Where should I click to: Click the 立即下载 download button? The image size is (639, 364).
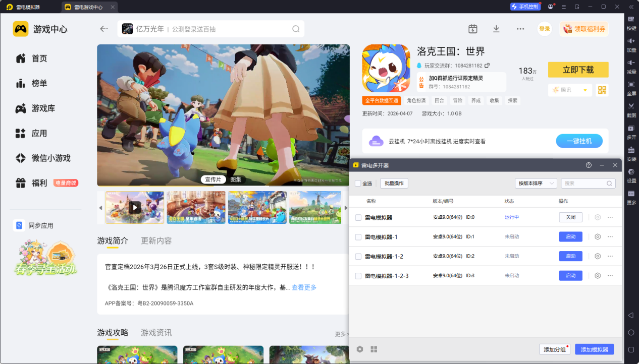tap(578, 70)
